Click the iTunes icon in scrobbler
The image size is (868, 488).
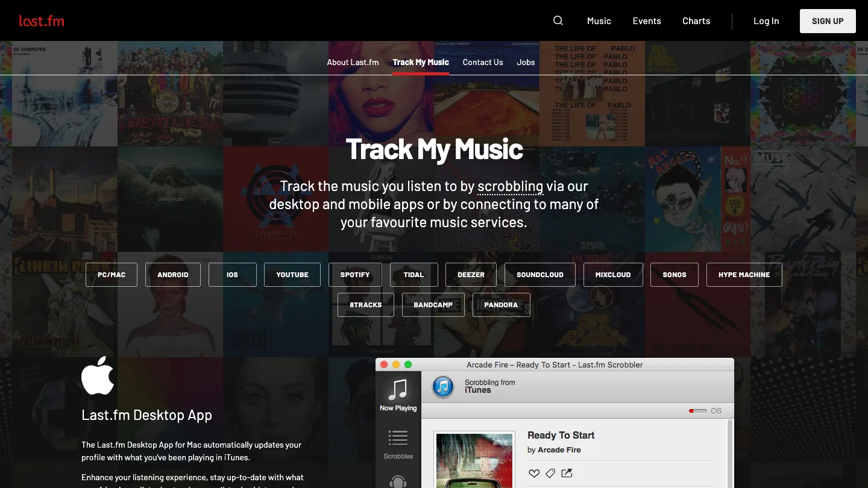tap(443, 386)
